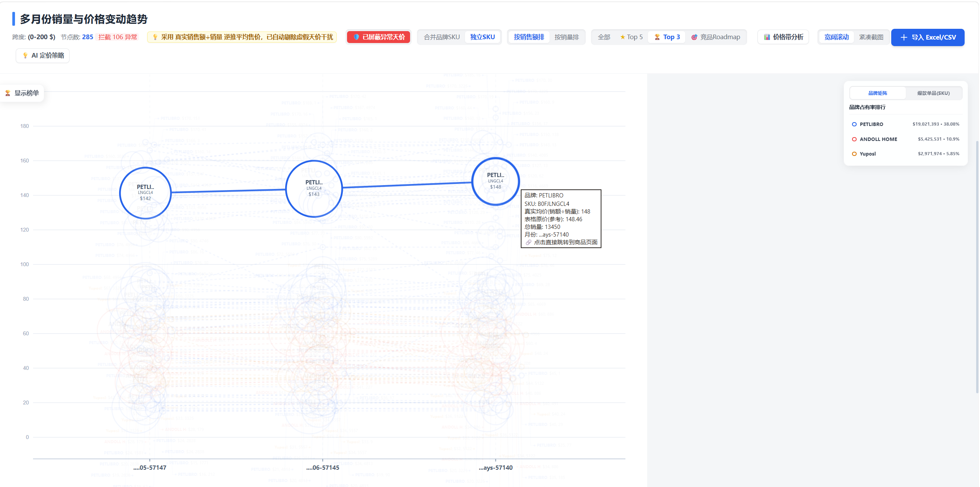
Task: Click the PETLIBRO $142 bubble node
Action: pos(145,193)
